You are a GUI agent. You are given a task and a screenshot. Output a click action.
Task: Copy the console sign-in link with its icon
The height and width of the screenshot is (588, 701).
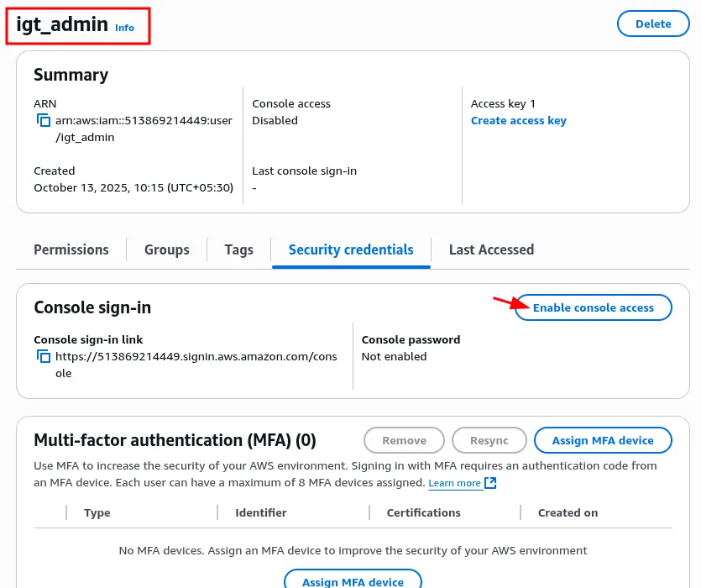point(44,357)
